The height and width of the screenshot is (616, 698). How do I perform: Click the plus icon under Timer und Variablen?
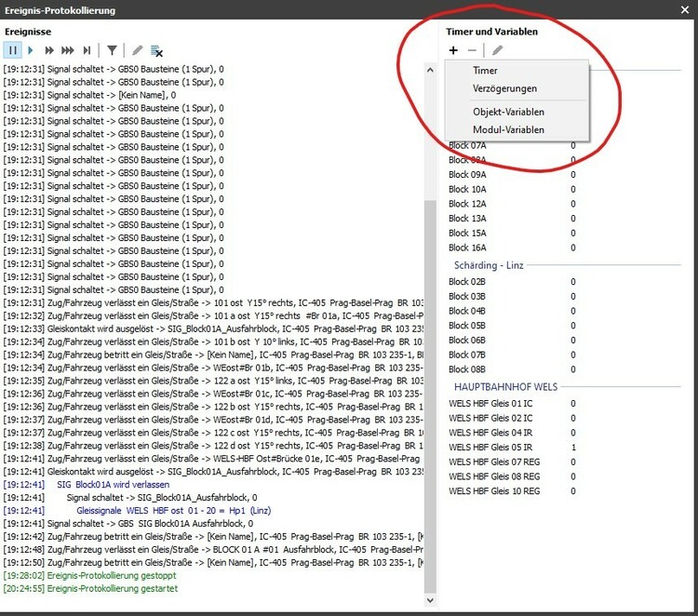click(x=453, y=50)
